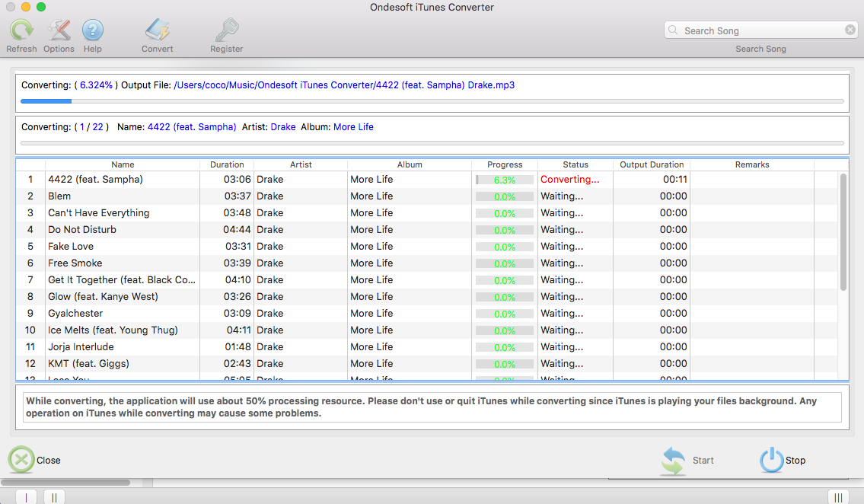The image size is (864, 504).
Task: Click the '6.324%' percentage text
Action: (96, 85)
